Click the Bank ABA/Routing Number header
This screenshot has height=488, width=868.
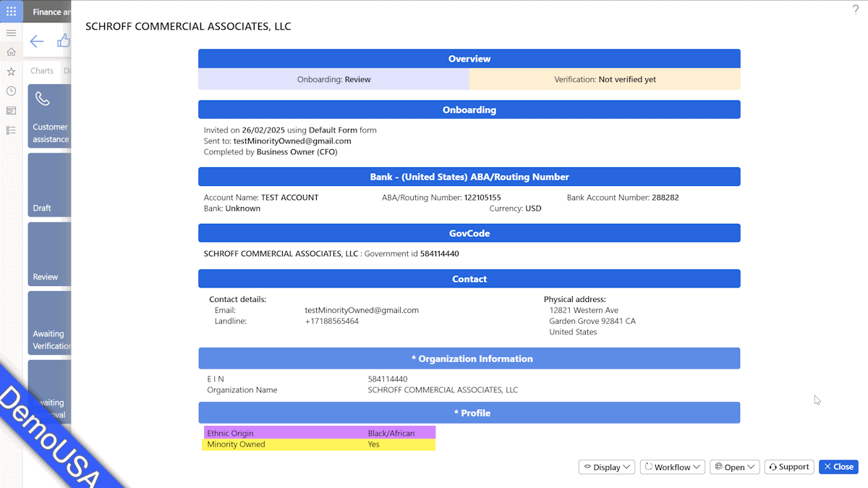click(x=469, y=177)
